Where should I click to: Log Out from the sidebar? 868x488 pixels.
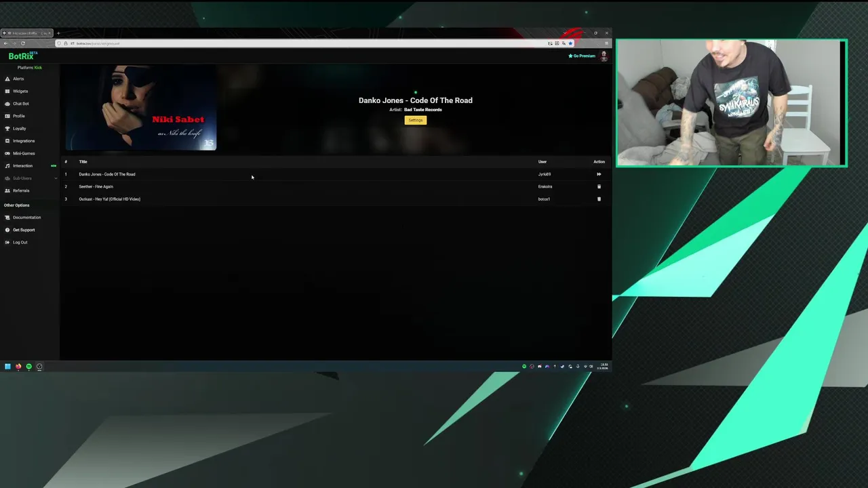[20, 242]
